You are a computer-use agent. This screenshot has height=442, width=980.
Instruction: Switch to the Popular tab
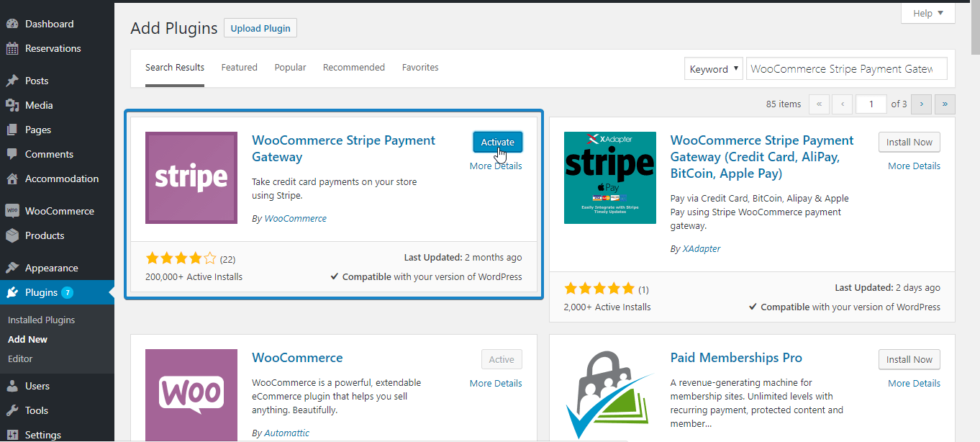[290, 68]
